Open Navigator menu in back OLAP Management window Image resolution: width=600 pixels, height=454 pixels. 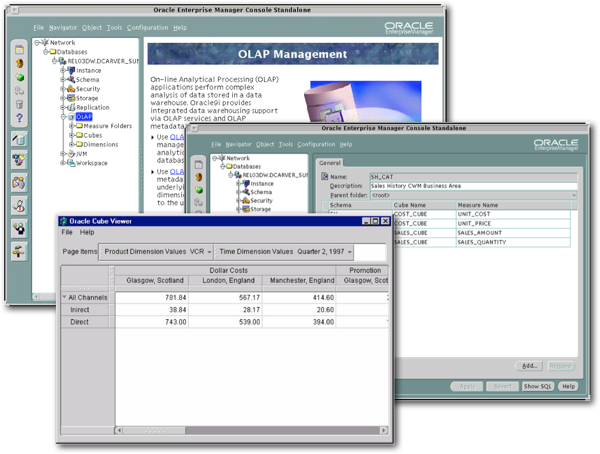tap(63, 28)
